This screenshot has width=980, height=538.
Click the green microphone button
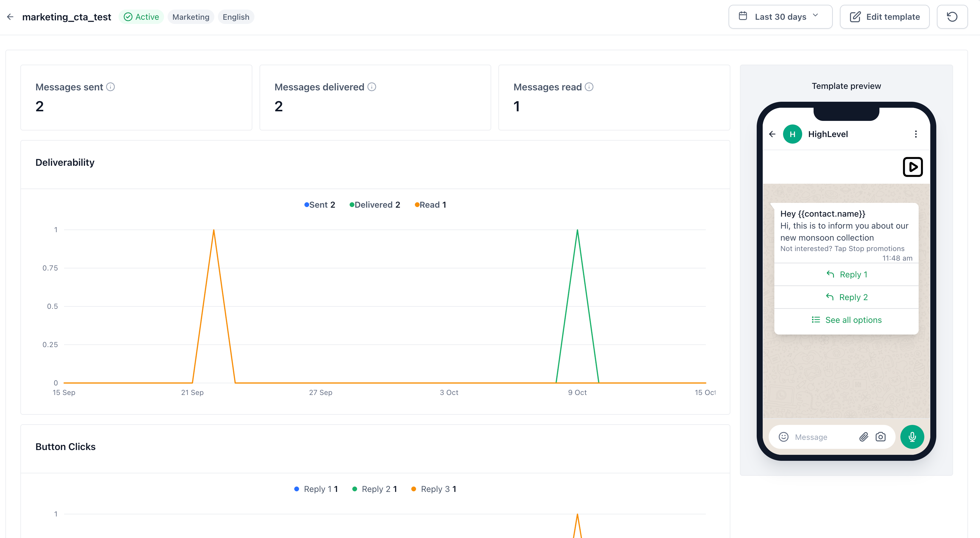point(912,437)
